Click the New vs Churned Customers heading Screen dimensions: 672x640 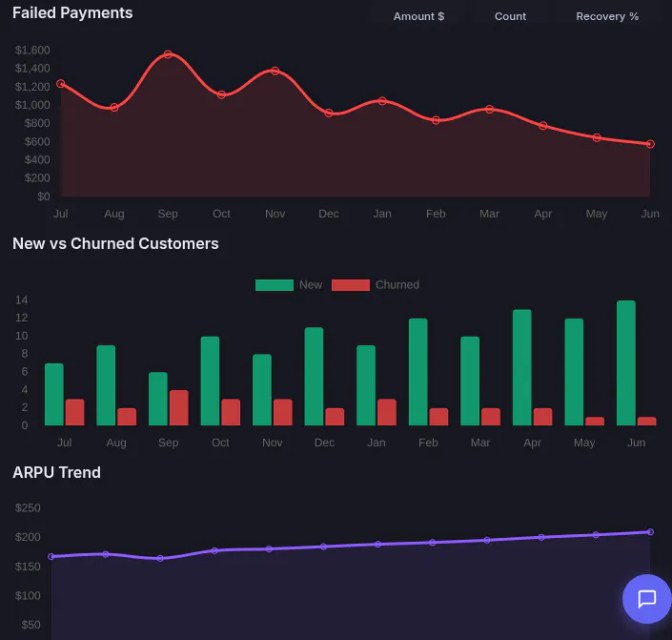click(x=115, y=243)
